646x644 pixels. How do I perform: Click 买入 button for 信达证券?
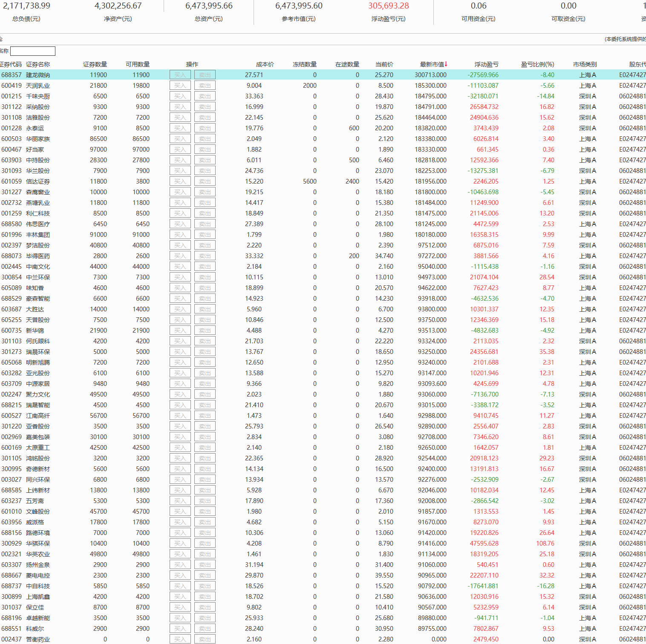click(x=180, y=181)
